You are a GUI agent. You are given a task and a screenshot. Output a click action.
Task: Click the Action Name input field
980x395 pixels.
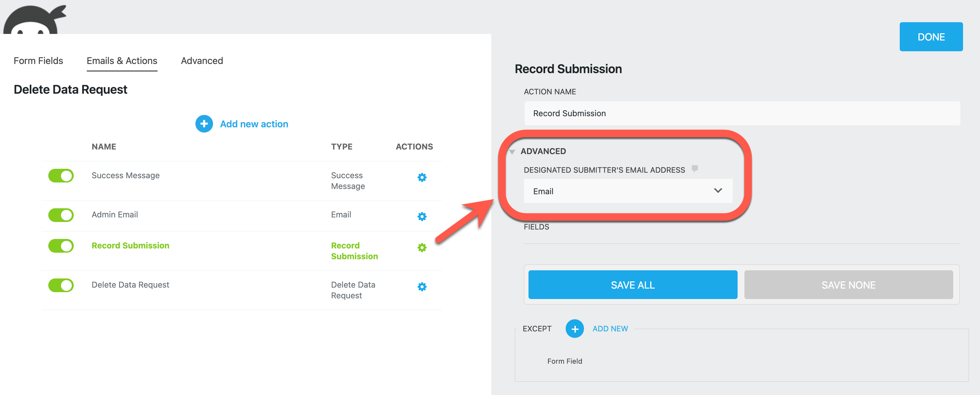click(x=742, y=113)
